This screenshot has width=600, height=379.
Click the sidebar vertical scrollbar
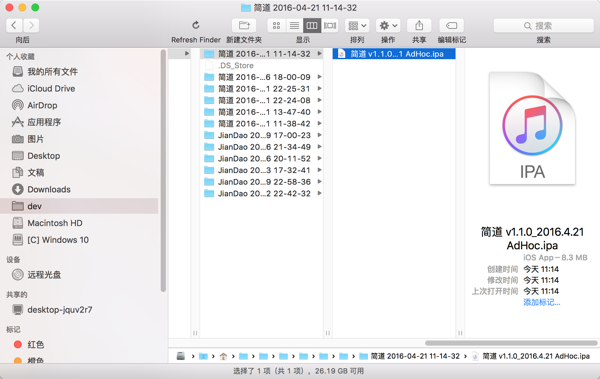pyautogui.click(x=163, y=170)
